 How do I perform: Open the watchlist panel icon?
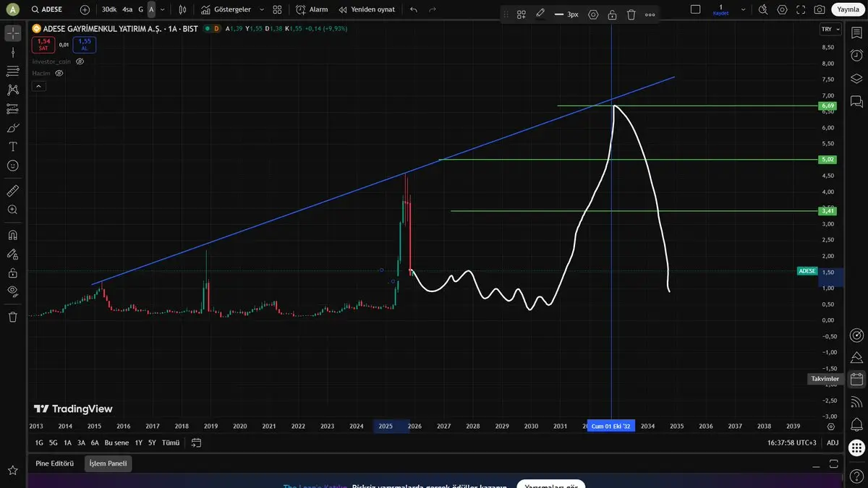(x=856, y=33)
